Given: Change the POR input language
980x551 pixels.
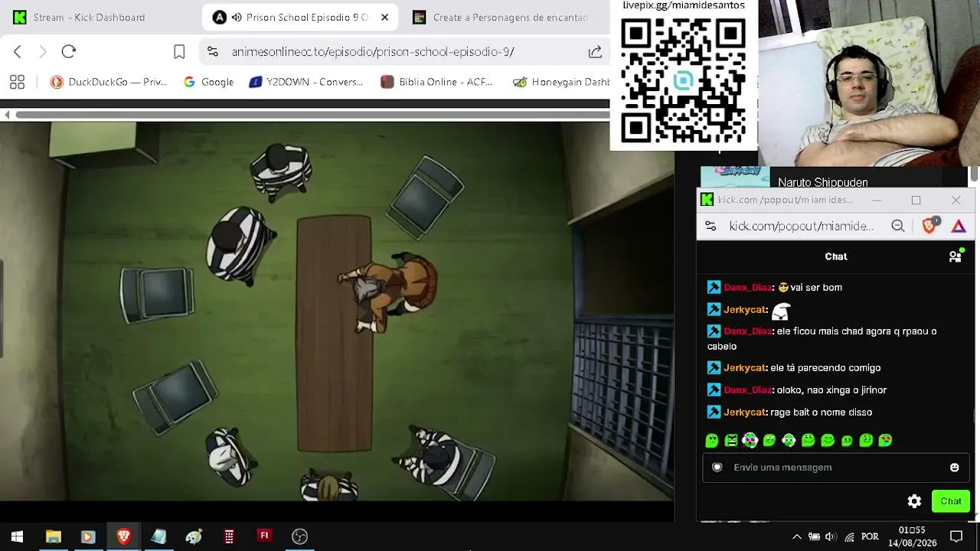Looking at the screenshot, I should tap(870, 536).
